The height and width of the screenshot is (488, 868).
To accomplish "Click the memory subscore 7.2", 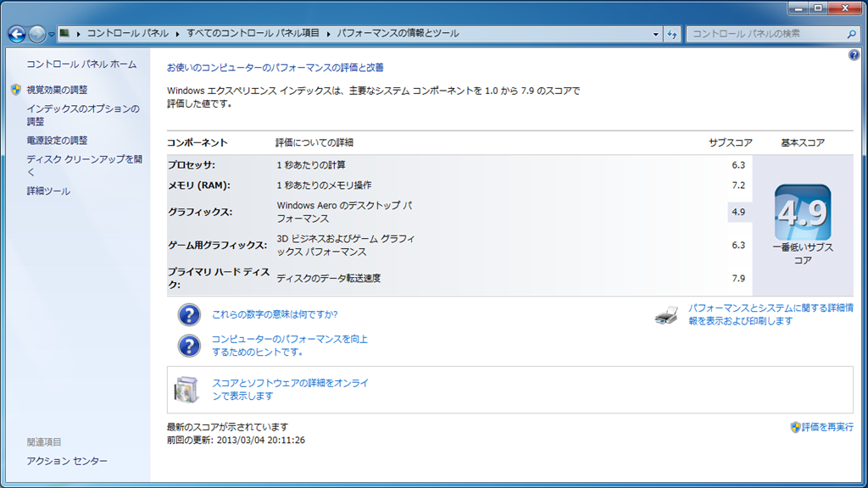I will pos(738,186).
